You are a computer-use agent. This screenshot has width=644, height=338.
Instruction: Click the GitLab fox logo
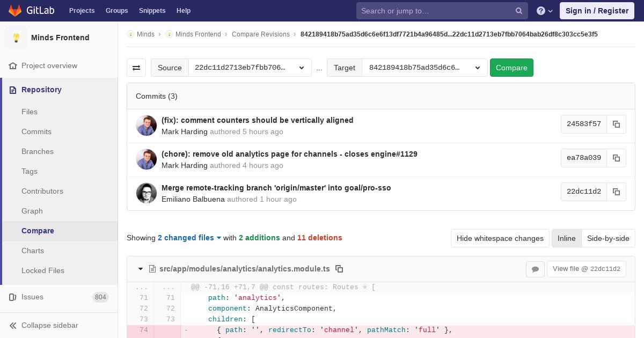15,11
